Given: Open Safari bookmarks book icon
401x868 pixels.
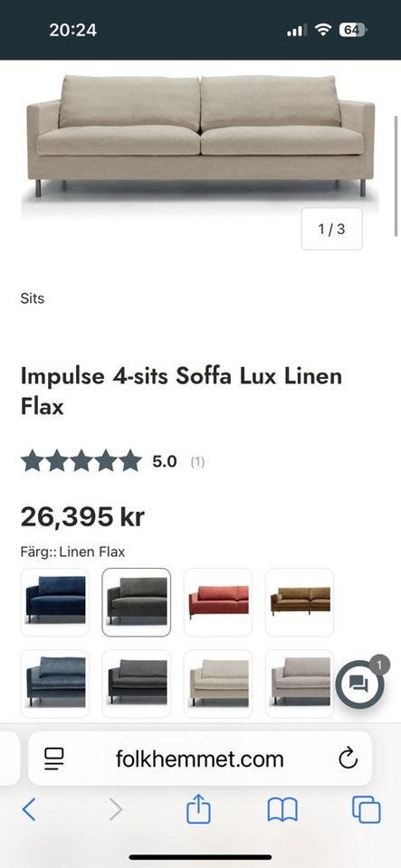Looking at the screenshot, I should click(x=282, y=810).
